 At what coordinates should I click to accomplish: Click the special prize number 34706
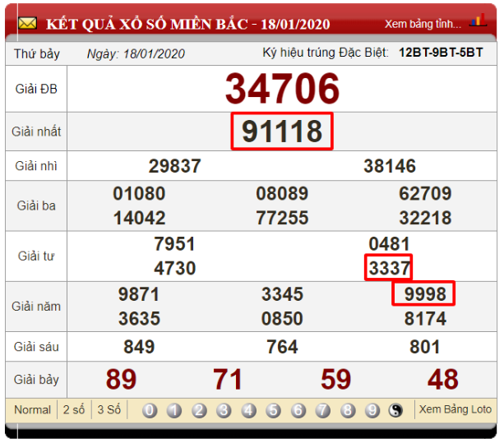[x=282, y=88]
